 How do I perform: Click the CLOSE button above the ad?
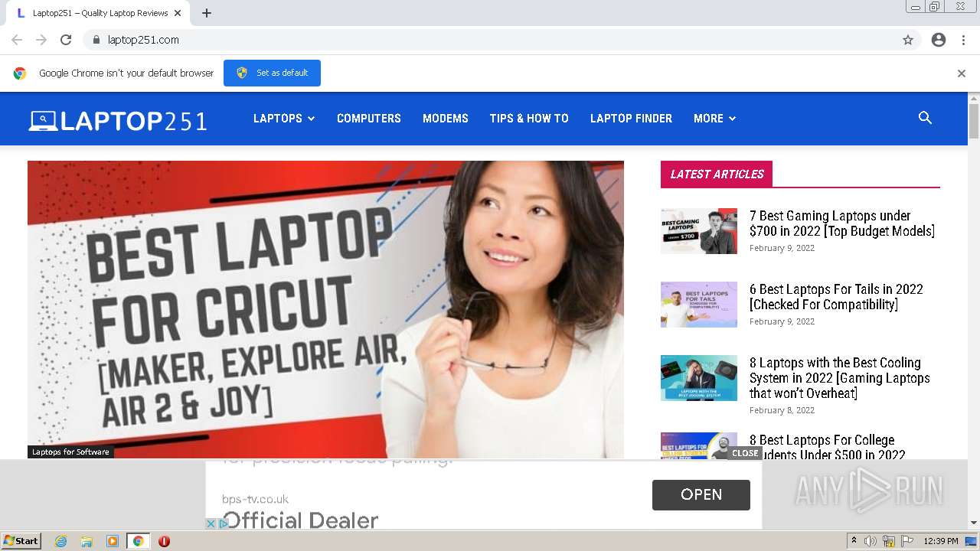(745, 453)
